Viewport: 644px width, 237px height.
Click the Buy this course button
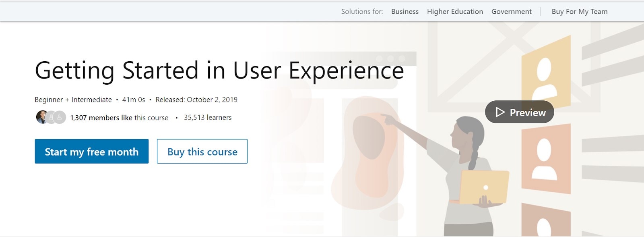pos(202,152)
